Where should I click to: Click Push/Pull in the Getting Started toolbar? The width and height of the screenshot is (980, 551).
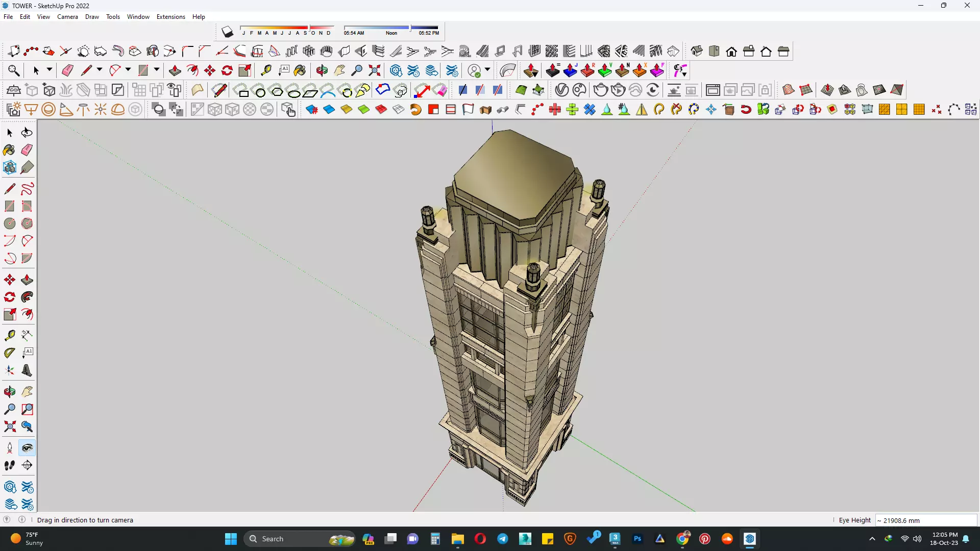coord(175,70)
